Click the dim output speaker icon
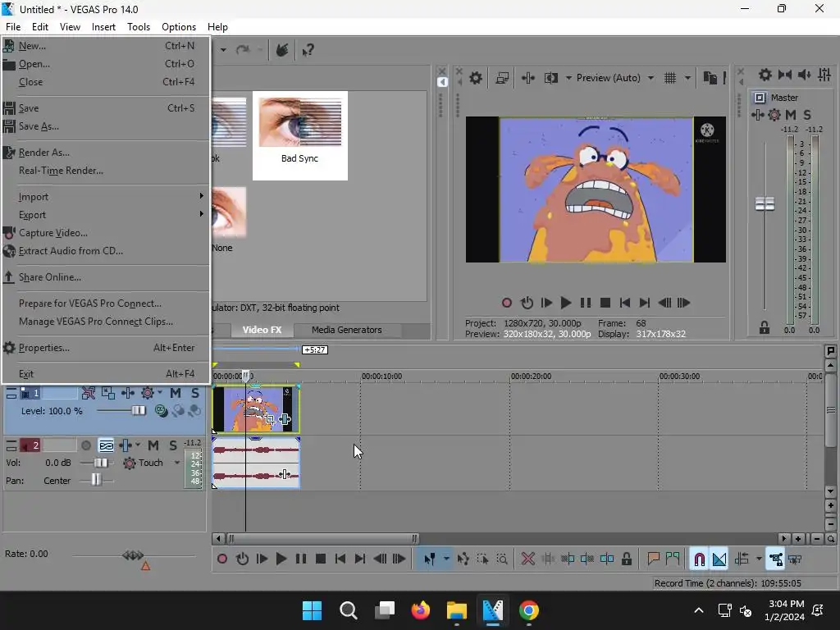This screenshot has width=840, height=630. (804, 75)
